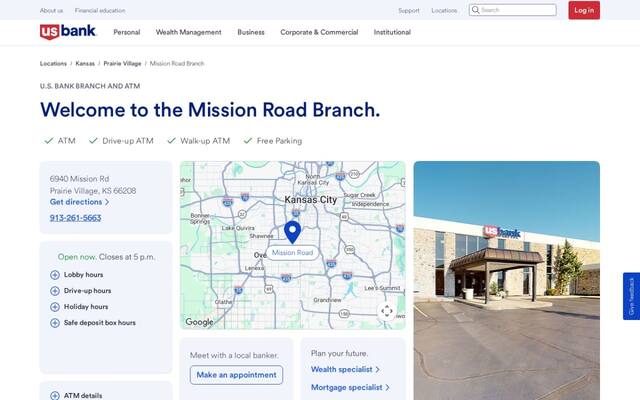This screenshot has height=400, width=640.
Task: Recenter the map with the crosshair button
Action: pos(387,311)
